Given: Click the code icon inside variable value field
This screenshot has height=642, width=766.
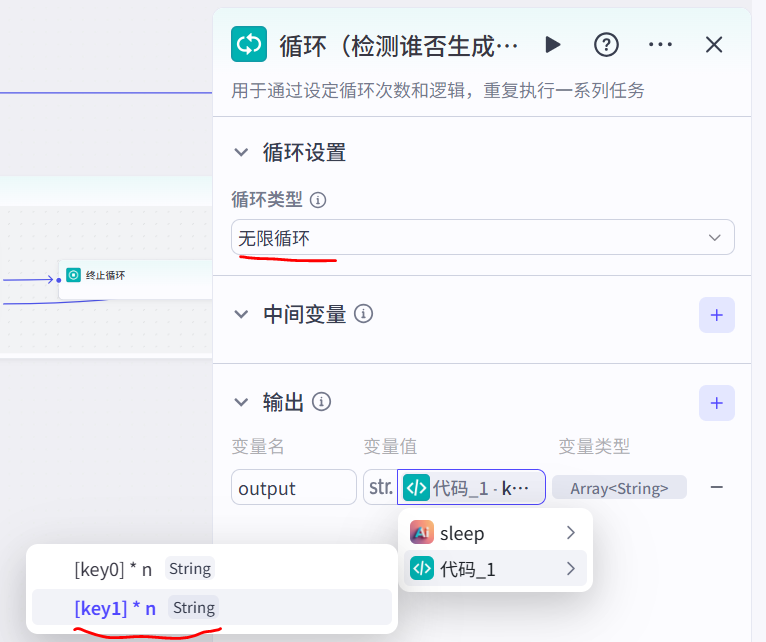Looking at the screenshot, I should coord(416,488).
